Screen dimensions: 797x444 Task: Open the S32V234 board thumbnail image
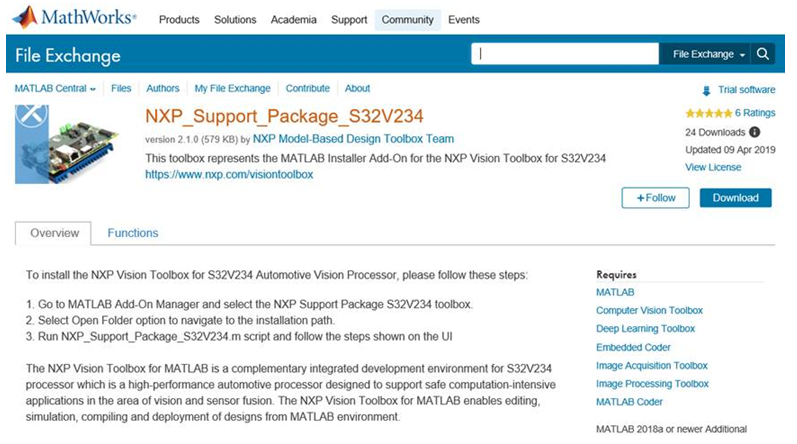click(67, 144)
